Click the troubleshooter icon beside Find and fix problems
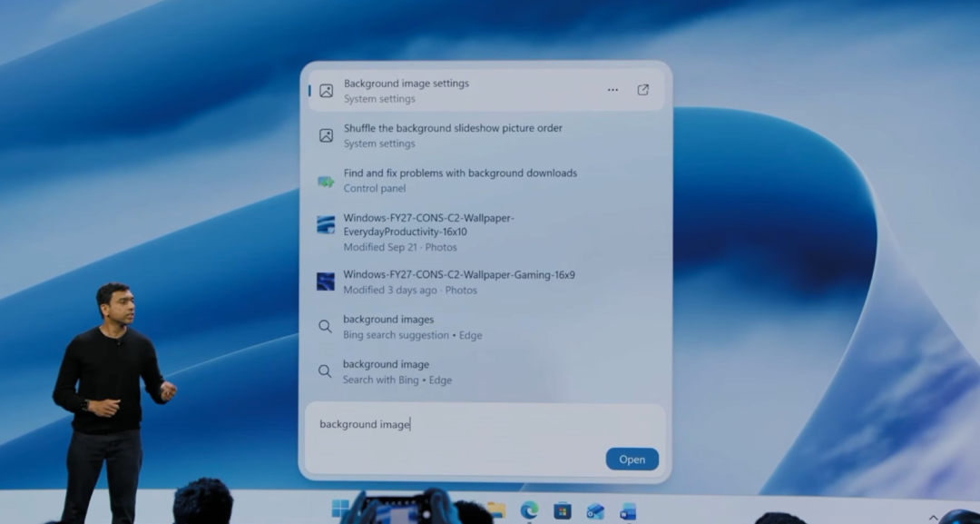Image resolution: width=980 pixels, height=524 pixels. [326, 182]
